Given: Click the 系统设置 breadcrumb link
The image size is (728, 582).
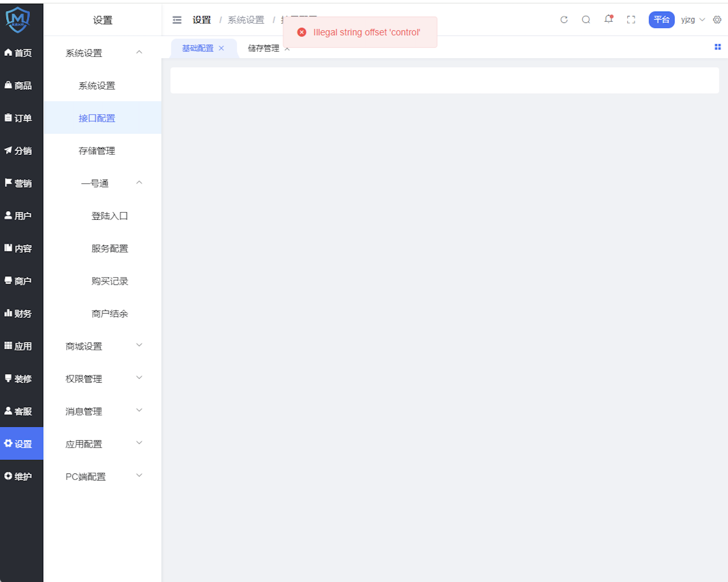Looking at the screenshot, I should click(246, 20).
